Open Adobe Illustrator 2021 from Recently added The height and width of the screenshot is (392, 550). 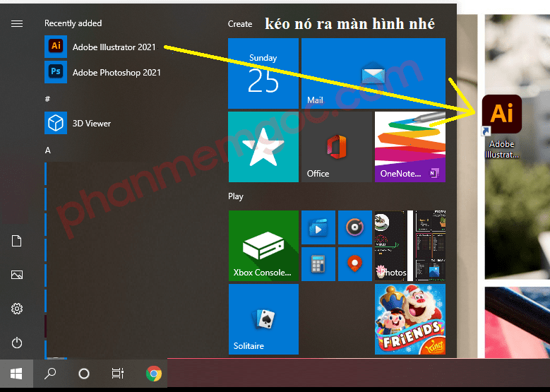tap(102, 47)
